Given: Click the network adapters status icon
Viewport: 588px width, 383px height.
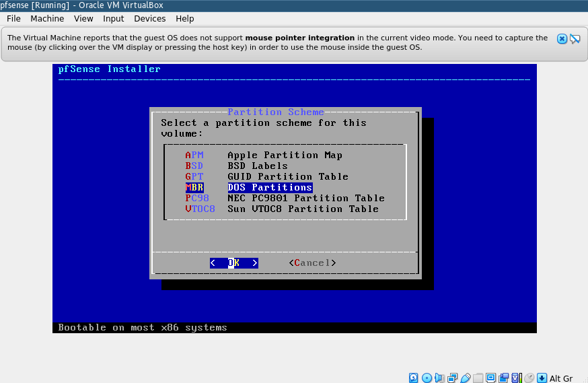Looking at the screenshot, I should 452,378.
